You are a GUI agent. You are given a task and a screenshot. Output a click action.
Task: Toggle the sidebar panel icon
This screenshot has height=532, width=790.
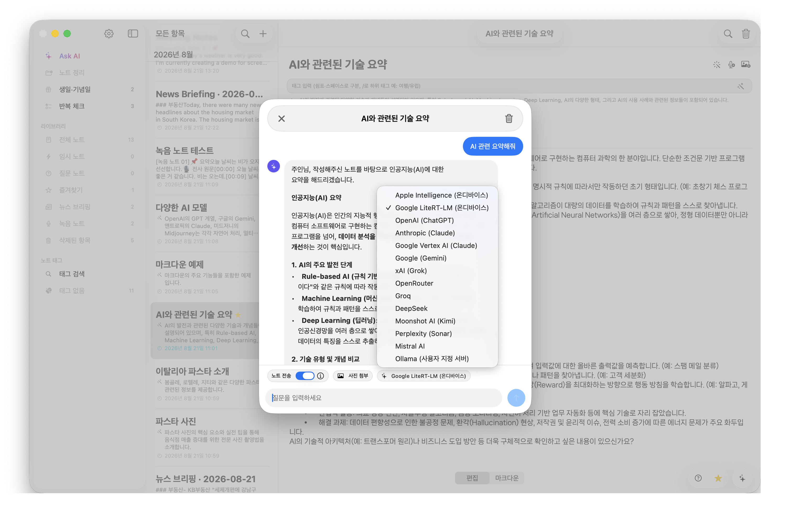point(133,34)
